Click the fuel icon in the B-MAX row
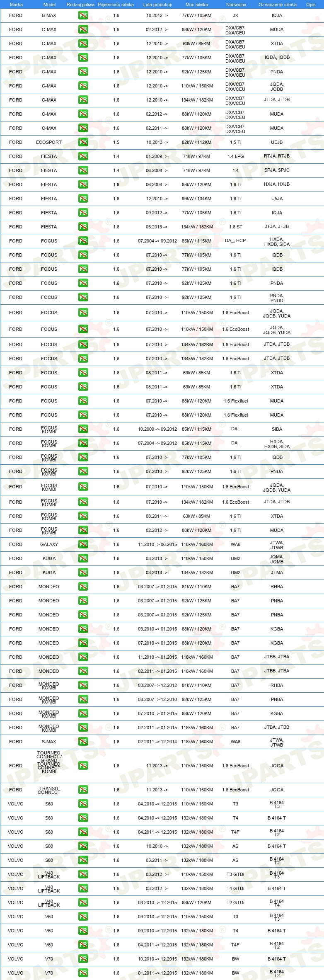The height and width of the screenshot is (980, 324). [83, 15]
